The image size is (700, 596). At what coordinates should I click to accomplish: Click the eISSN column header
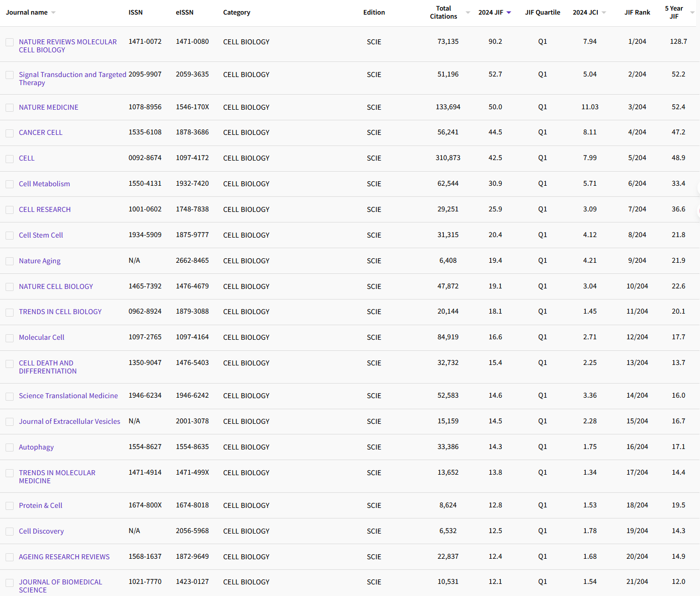(x=185, y=13)
